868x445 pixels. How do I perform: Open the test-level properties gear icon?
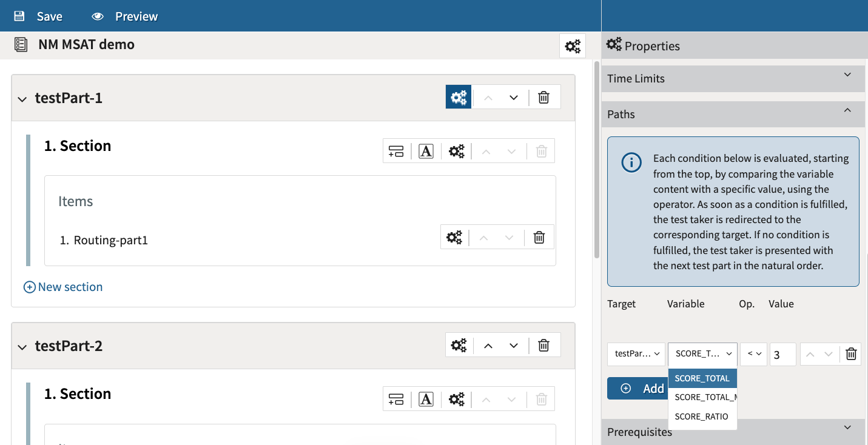click(573, 46)
